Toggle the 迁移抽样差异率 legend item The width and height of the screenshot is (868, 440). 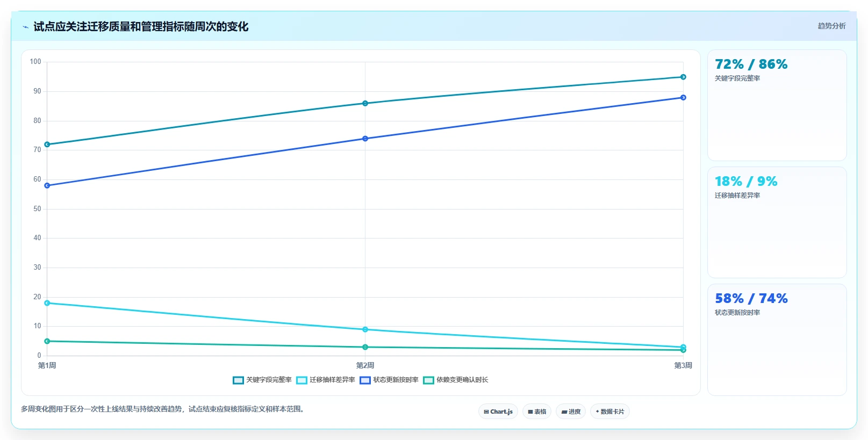click(x=326, y=380)
